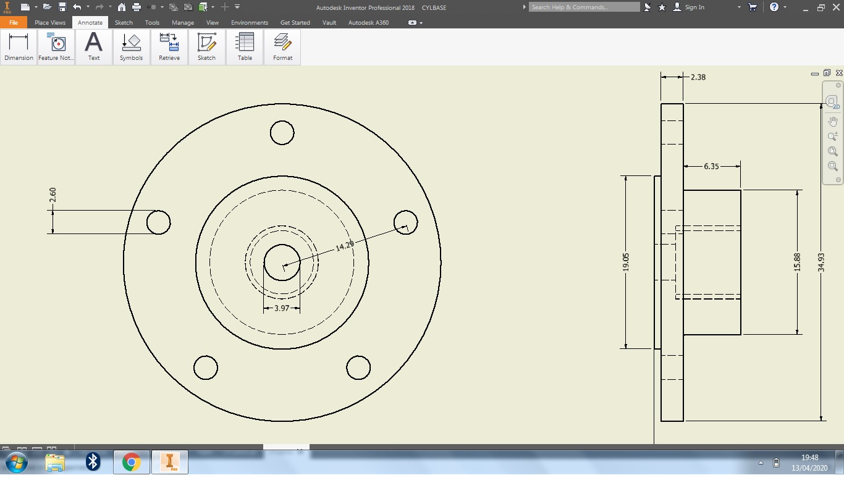Viewport: 844px width, 504px height.
Task: Expand the Sign In dropdown arrow
Action: (x=739, y=7)
